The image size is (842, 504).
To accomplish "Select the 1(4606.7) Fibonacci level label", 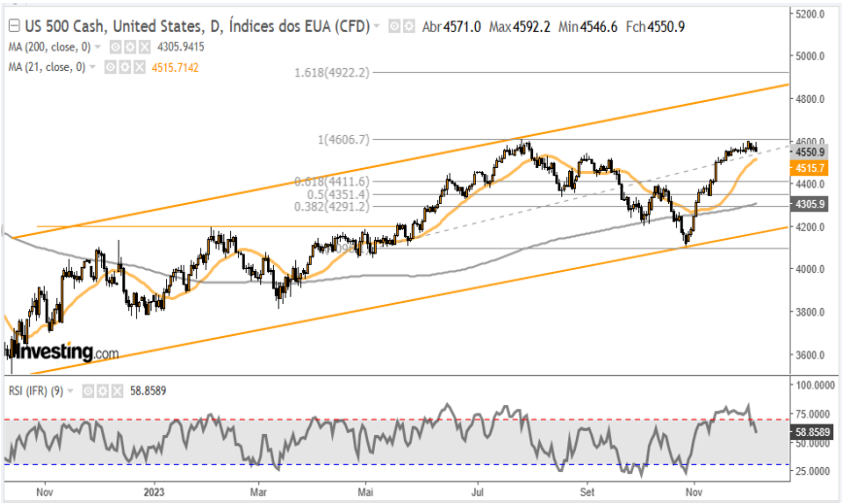I will point(344,140).
